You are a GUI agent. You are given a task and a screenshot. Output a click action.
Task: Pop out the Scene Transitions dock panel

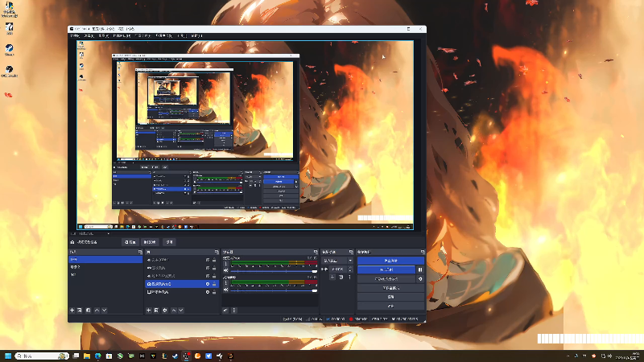(351, 252)
